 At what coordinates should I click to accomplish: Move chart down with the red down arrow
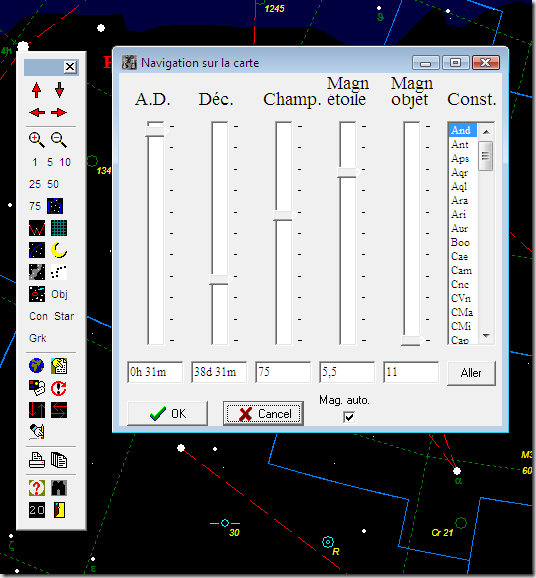[59, 90]
